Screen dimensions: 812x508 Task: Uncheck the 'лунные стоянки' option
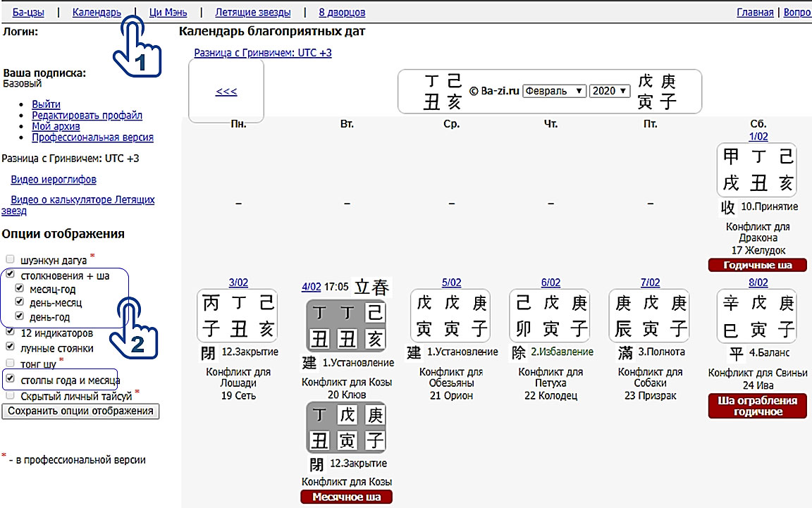pos(10,347)
